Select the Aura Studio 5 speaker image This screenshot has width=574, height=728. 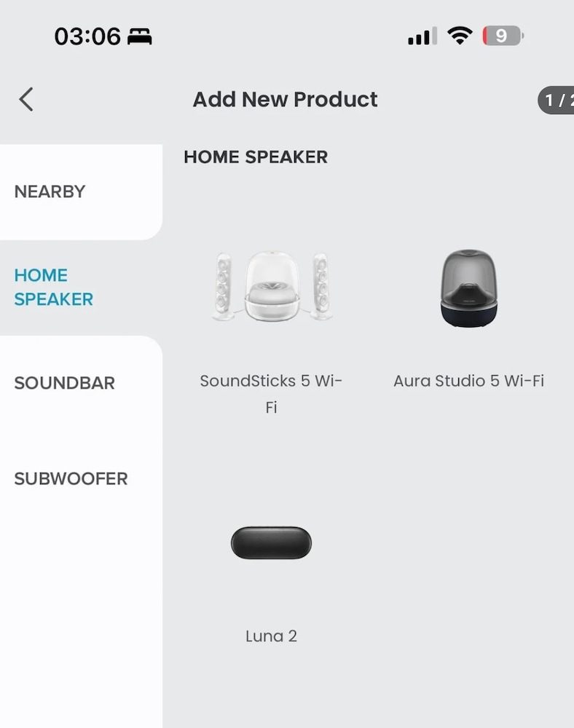[468, 288]
